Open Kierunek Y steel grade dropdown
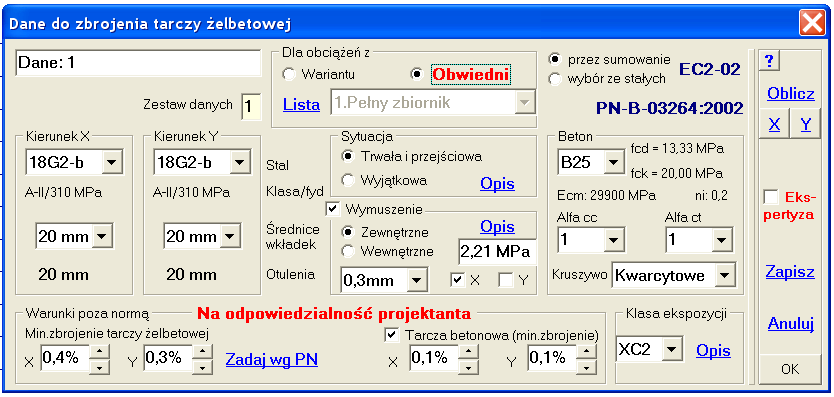834x397 pixels. tap(240, 162)
